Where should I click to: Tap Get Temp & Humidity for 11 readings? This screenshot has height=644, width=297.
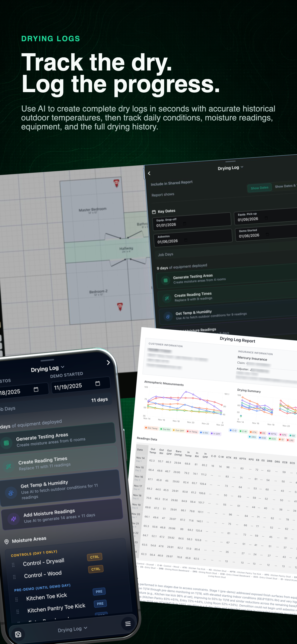60,488
